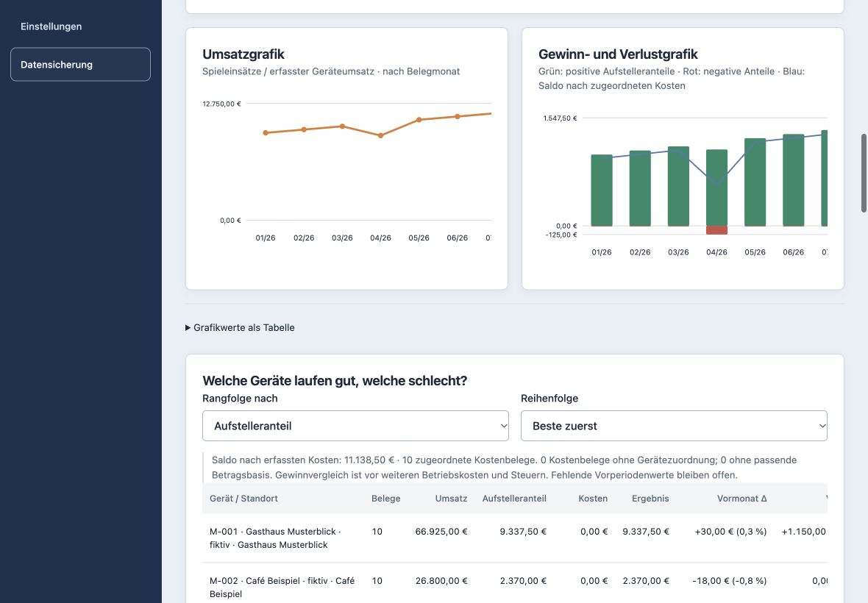The height and width of the screenshot is (603, 868).
Task: Click the Vormonat Δ column header
Action: click(741, 499)
